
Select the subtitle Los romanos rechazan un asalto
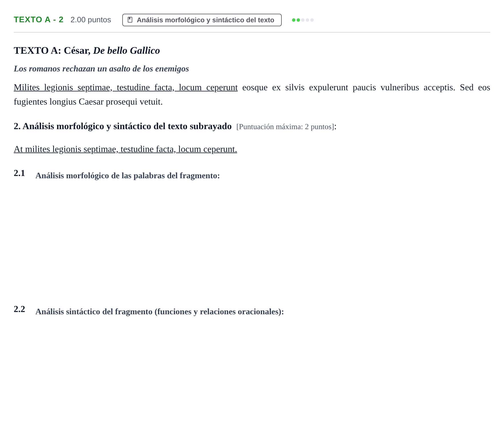click(x=101, y=69)
